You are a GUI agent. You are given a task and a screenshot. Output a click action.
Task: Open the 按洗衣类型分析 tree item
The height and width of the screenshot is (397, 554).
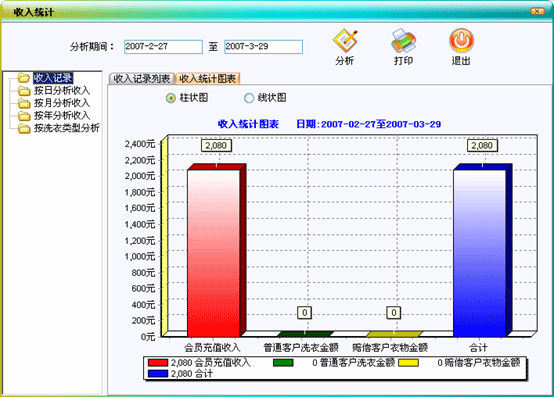click(x=66, y=128)
